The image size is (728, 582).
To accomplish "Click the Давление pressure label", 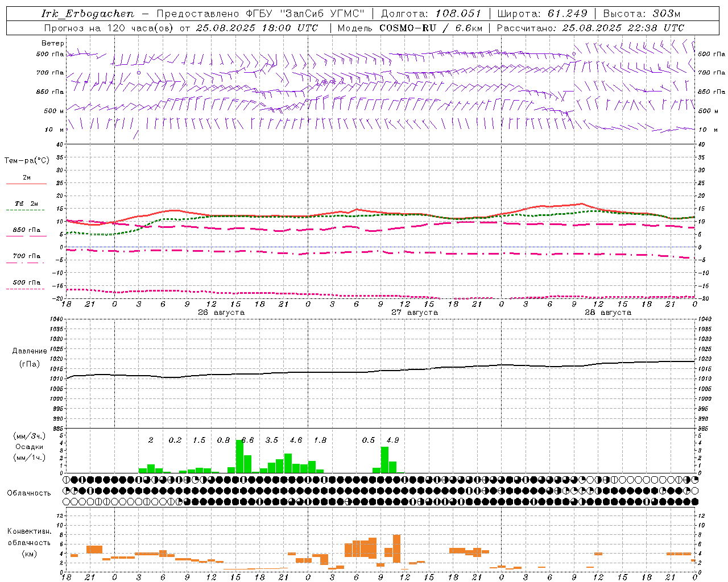I will 30,351.
